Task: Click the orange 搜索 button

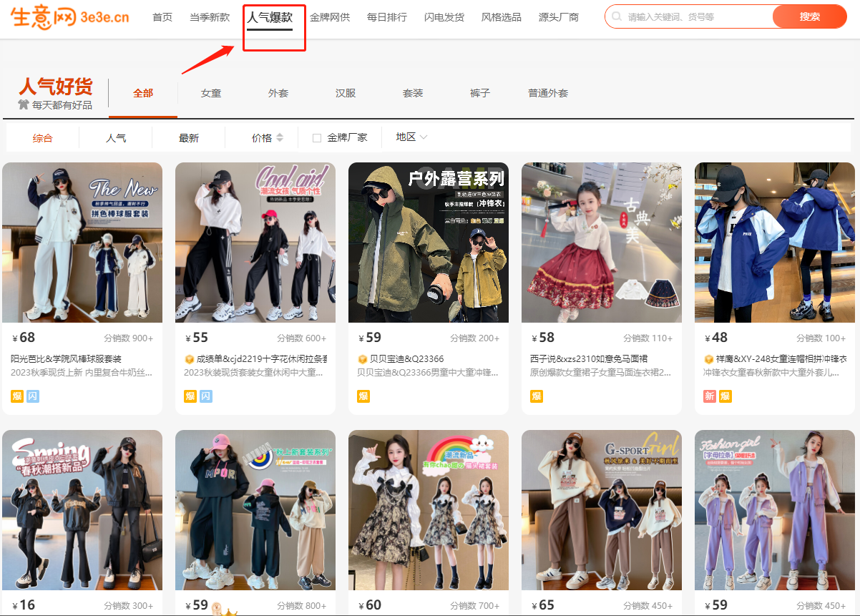Action: point(810,16)
